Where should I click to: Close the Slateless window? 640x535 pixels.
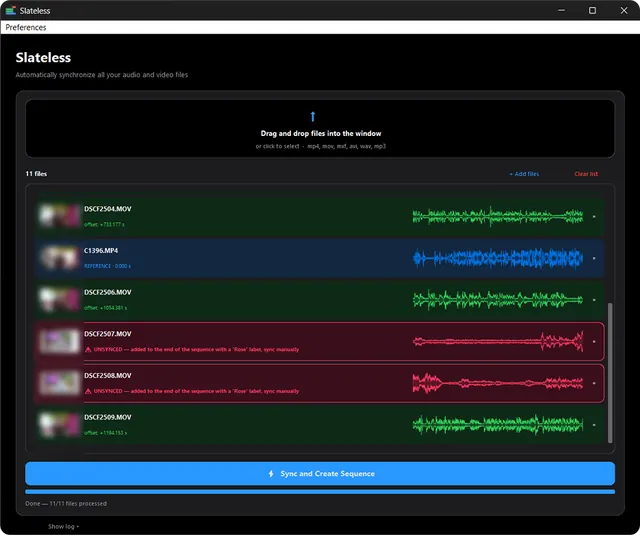(x=624, y=10)
